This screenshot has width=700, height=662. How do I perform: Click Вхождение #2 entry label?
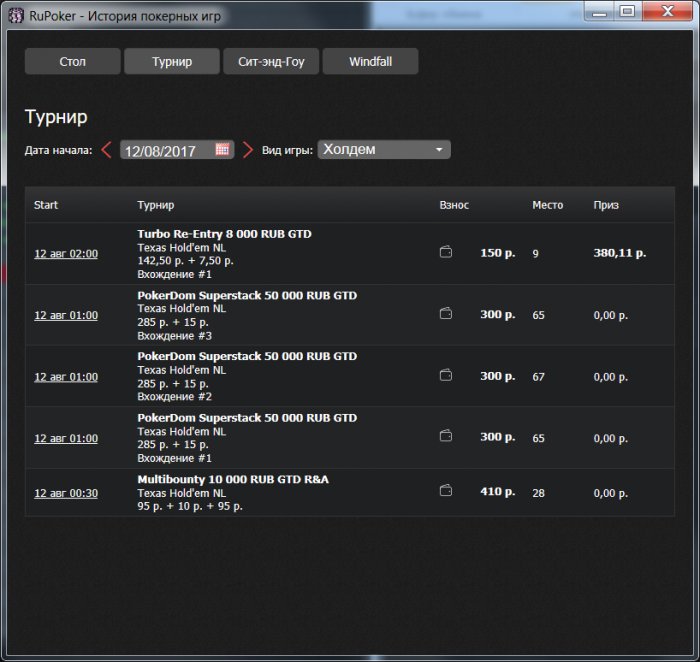pos(175,396)
